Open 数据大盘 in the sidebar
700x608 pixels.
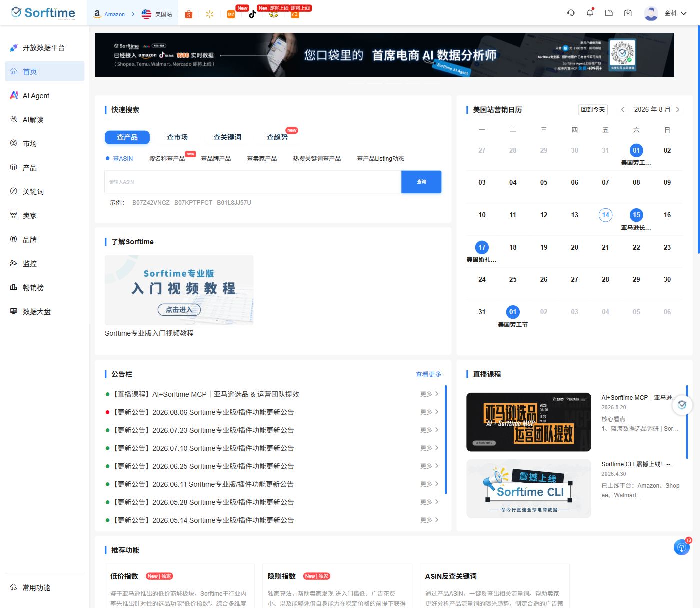pyautogui.click(x=44, y=311)
